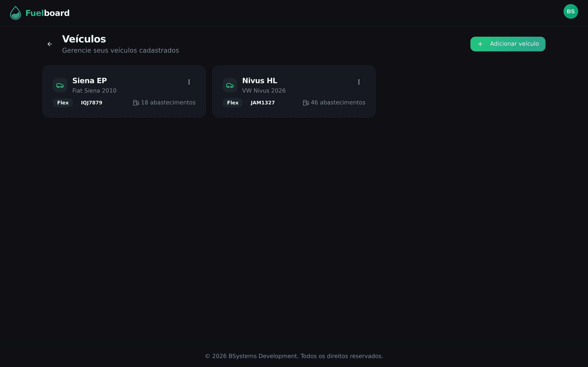Open Nivus HL three-dot options menu

(x=359, y=82)
